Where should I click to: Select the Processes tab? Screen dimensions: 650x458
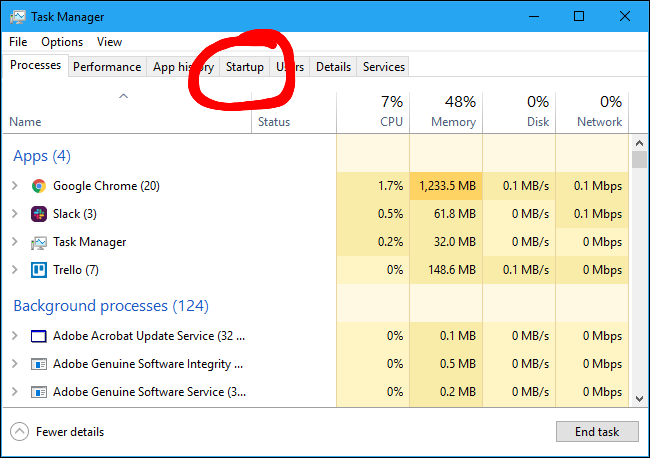click(35, 65)
